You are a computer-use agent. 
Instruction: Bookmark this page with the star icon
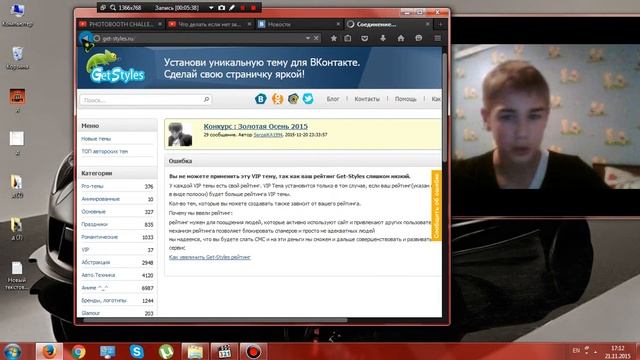333,38
